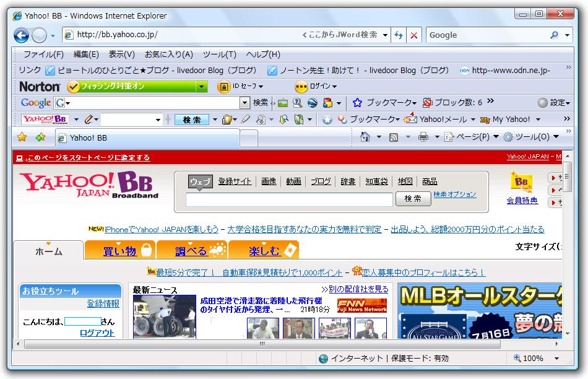Open the 編集(E) menu
The width and height of the screenshot is (588, 379).
click(86, 54)
